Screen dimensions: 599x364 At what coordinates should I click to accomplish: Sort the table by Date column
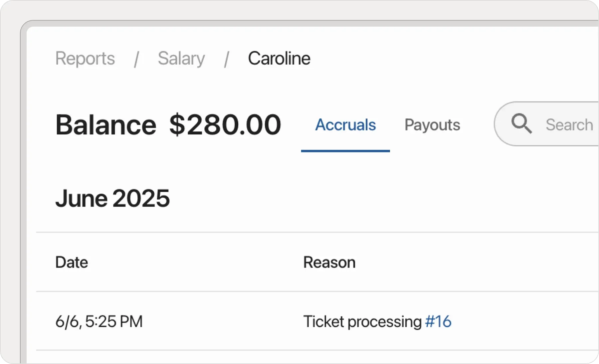click(x=72, y=262)
